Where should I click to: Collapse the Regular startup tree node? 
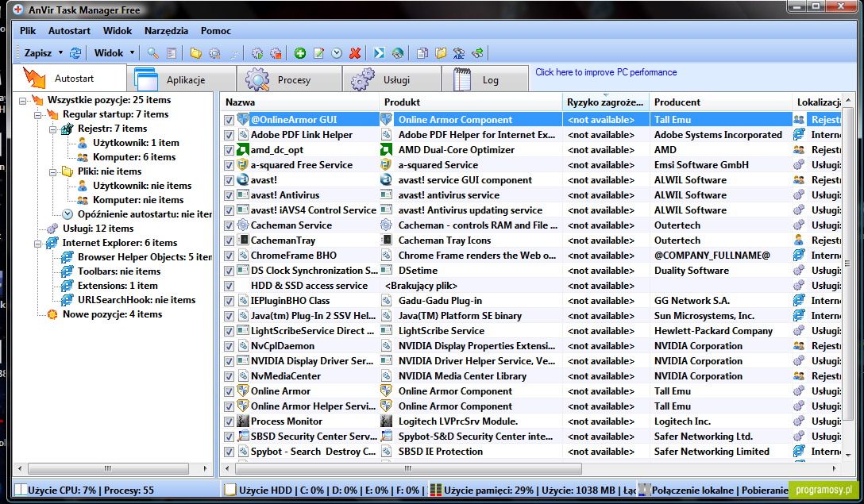point(38,115)
